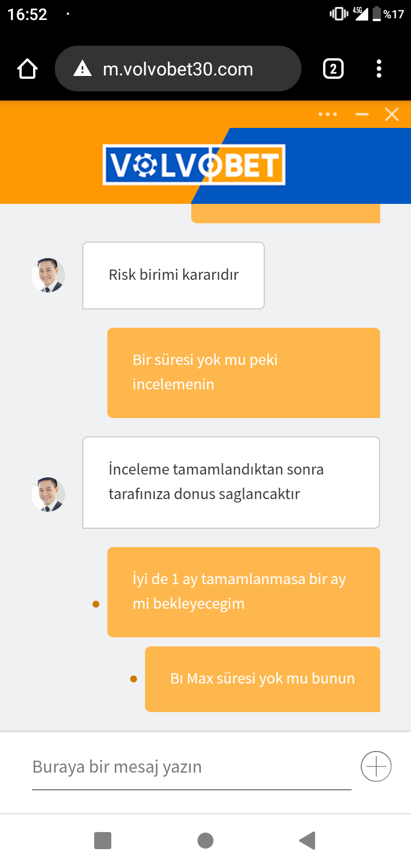This screenshot has width=411, height=868.
Task: Tap the plus attachment icon
Action: 376,766
